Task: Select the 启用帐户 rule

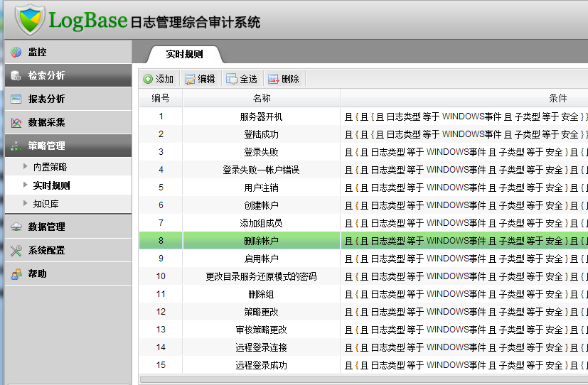Action: point(262,259)
